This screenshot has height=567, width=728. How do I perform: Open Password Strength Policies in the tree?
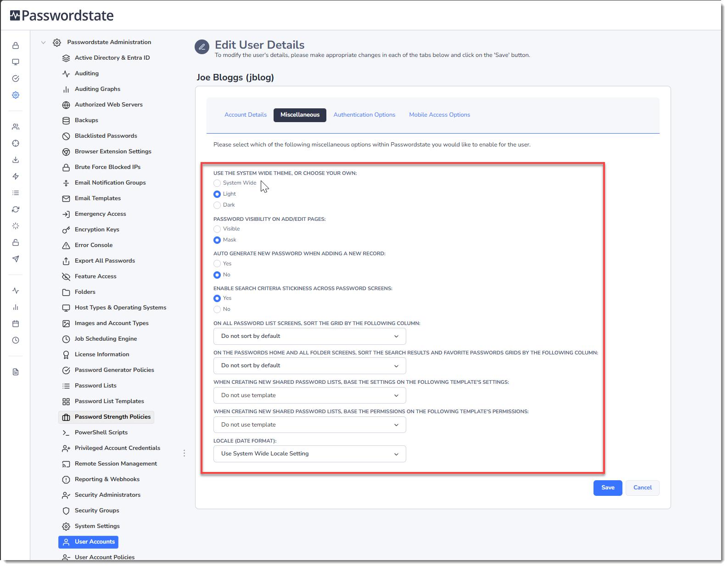coord(106,417)
